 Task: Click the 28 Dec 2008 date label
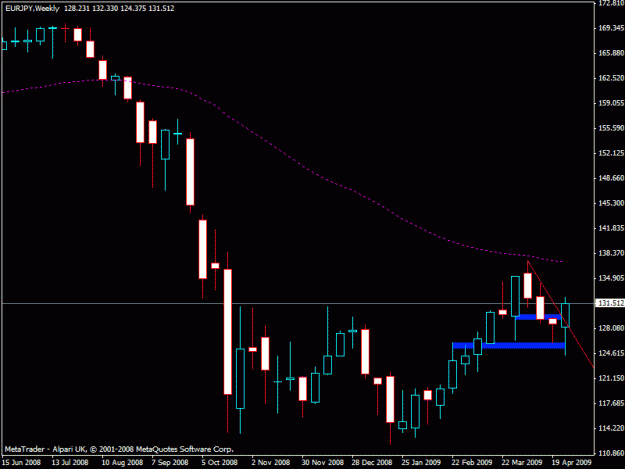(x=371, y=463)
